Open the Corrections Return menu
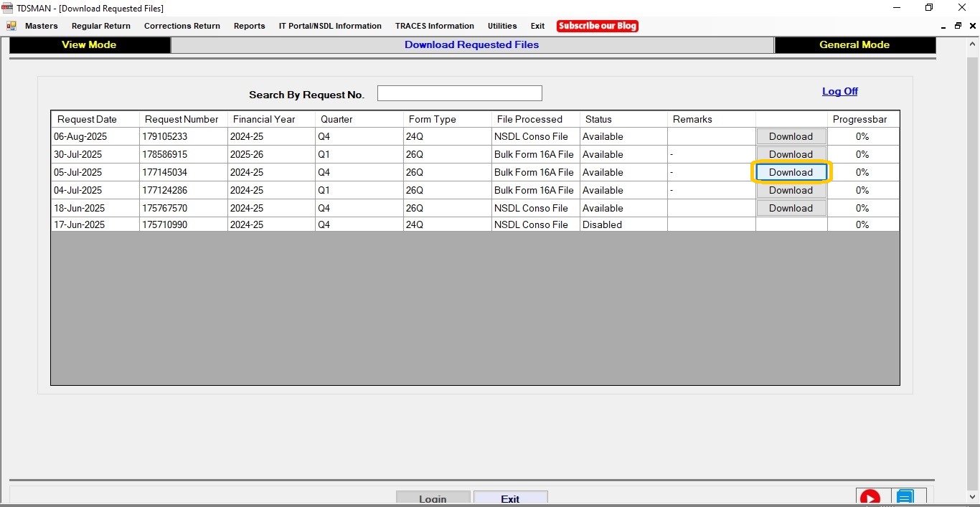Image resolution: width=980 pixels, height=507 pixels. 182,26
